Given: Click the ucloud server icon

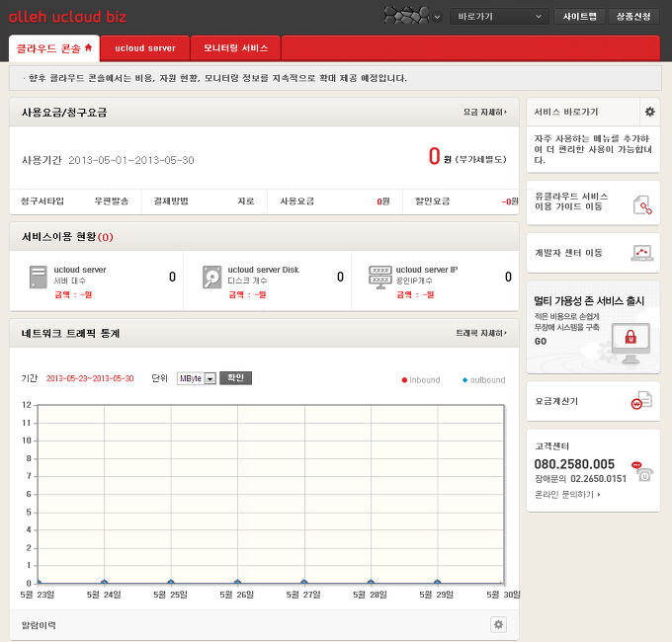Looking at the screenshot, I should coord(39,278).
